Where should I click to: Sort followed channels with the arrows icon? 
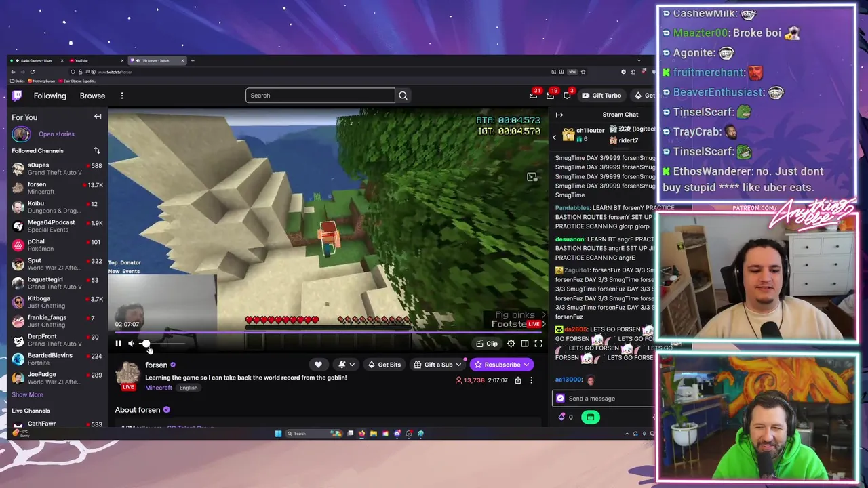point(97,150)
